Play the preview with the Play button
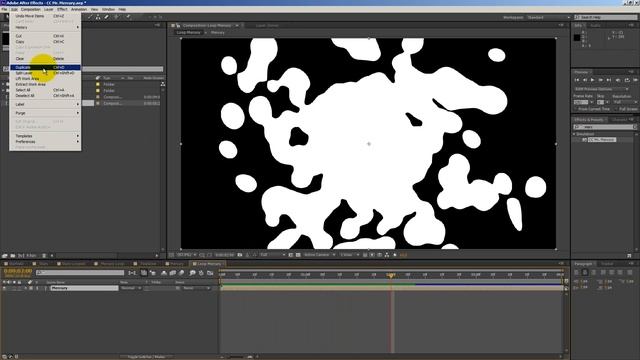The image size is (640, 360). [592, 80]
